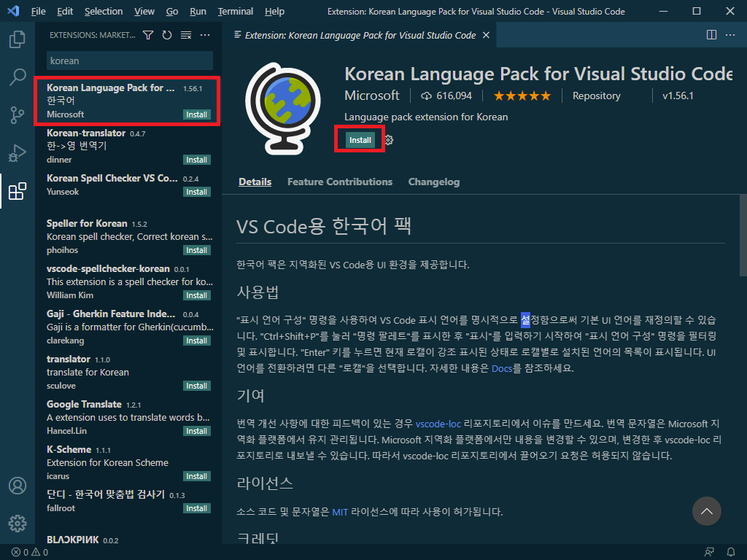The height and width of the screenshot is (560, 747).
Task: Open the Search view in activity bar
Action: [18, 77]
